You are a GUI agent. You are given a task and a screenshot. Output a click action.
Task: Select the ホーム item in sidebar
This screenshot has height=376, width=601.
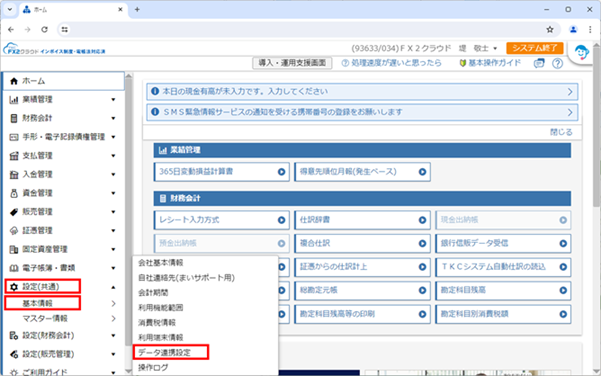click(64, 81)
